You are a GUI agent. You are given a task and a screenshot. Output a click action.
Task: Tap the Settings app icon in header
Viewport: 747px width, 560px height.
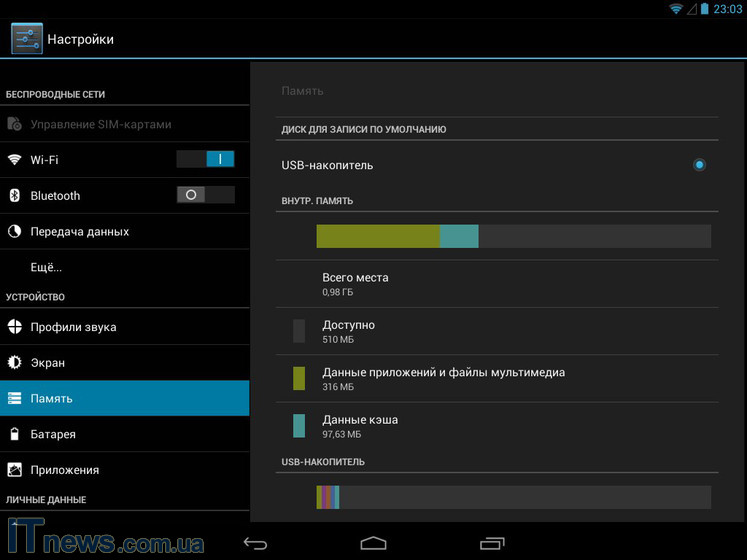click(26, 39)
